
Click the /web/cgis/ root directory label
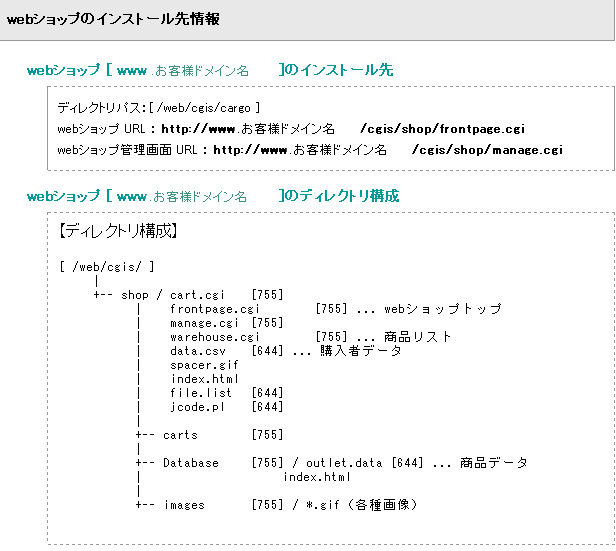point(106,267)
